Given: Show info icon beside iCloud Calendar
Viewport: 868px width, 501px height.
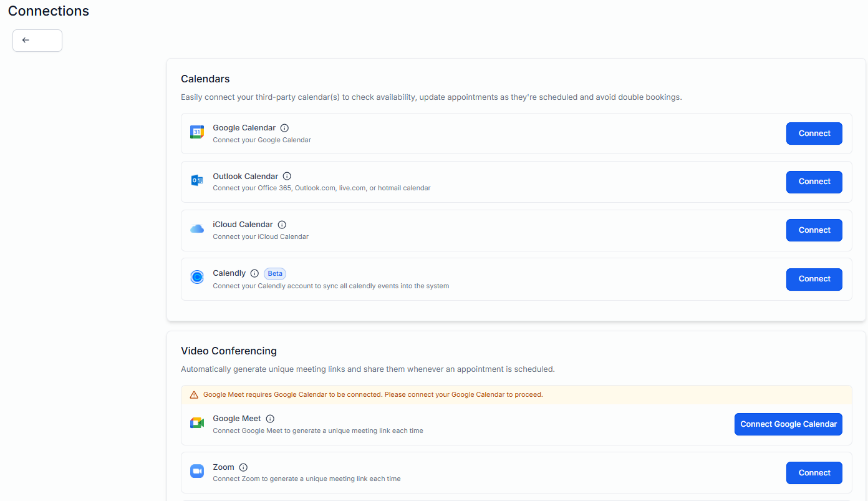Looking at the screenshot, I should click(x=282, y=225).
